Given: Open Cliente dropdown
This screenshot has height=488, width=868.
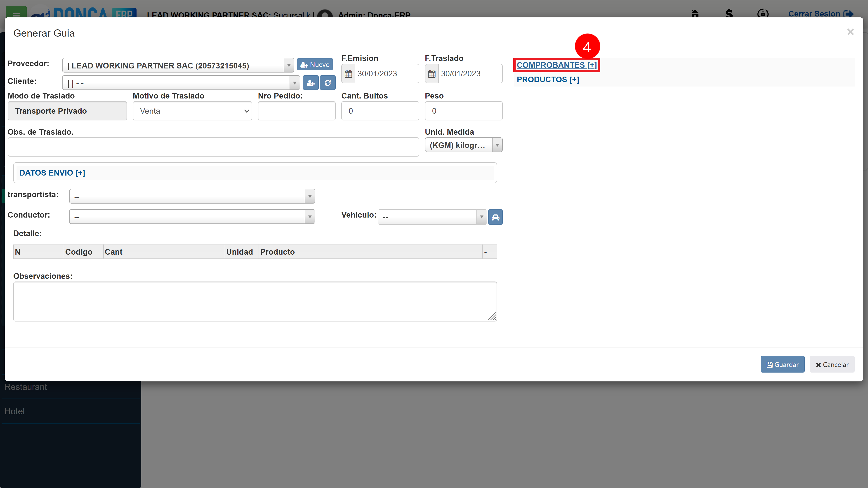Looking at the screenshot, I should coord(181,83).
